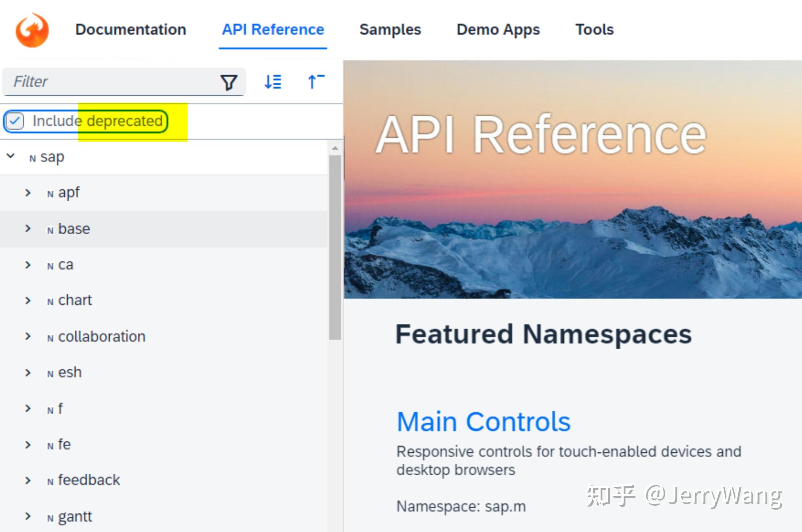Expand the apf namespace
The width and height of the screenshot is (802, 532).
[28, 193]
